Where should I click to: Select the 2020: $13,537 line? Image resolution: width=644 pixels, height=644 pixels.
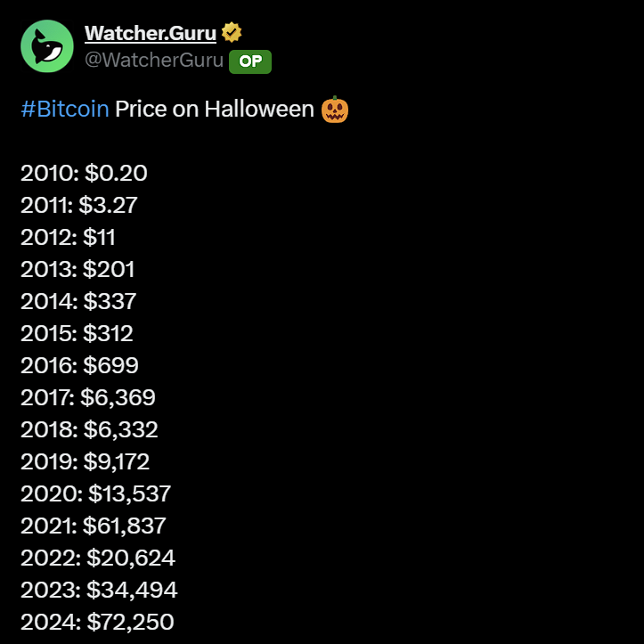pyautogui.click(x=96, y=494)
